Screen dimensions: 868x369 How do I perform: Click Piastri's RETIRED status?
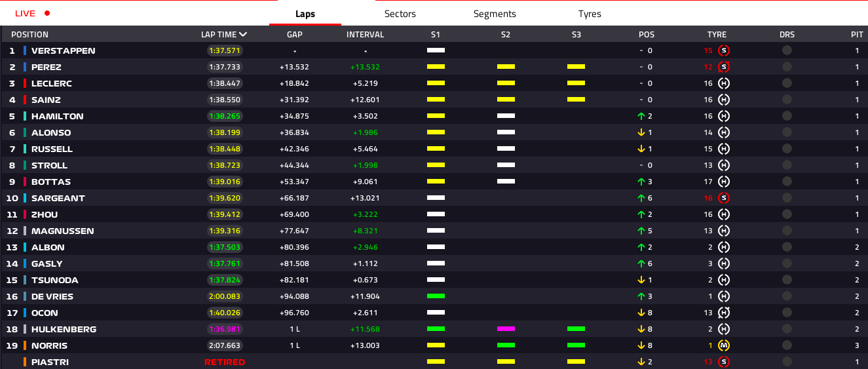(225, 362)
